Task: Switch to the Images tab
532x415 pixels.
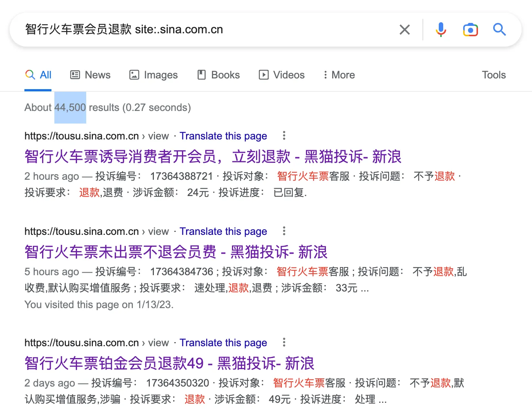Action: (x=154, y=75)
